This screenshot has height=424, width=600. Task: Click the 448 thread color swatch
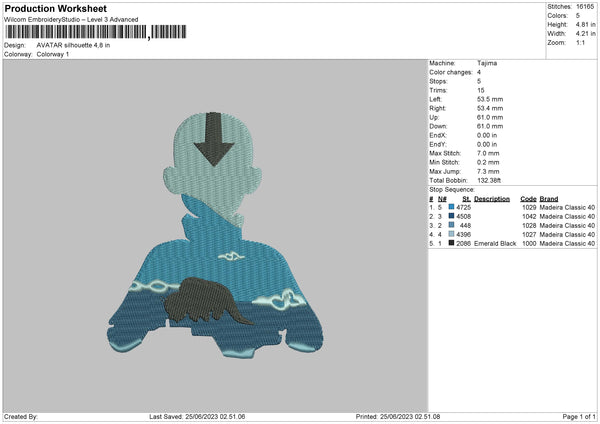451,225
